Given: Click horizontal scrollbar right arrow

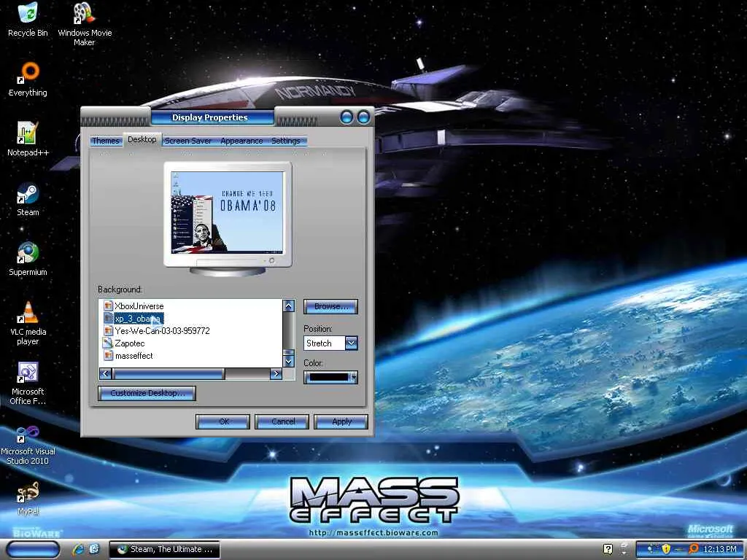Looking at the screenshot, I should 276,374.
